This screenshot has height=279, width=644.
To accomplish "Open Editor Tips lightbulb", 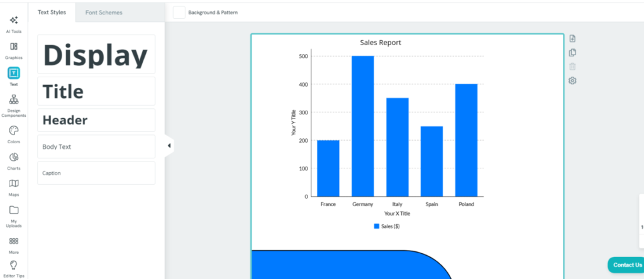I will pyautogui.click(x=13, y=268).
